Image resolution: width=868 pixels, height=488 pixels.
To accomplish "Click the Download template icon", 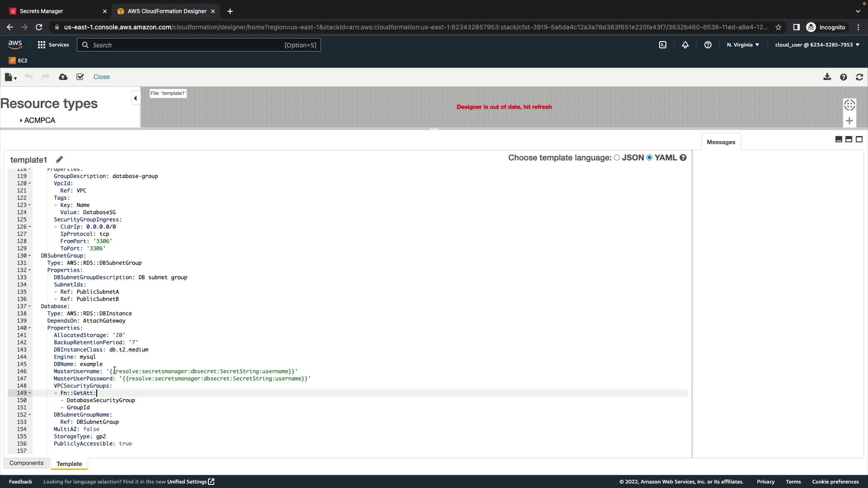I will pyautogui.click(x=827, y=77).
